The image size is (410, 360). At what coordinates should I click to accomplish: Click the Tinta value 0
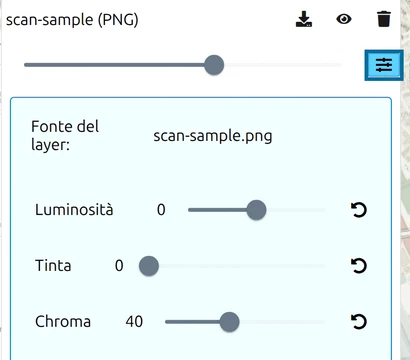pyautogui.click(x=119, y=266)
